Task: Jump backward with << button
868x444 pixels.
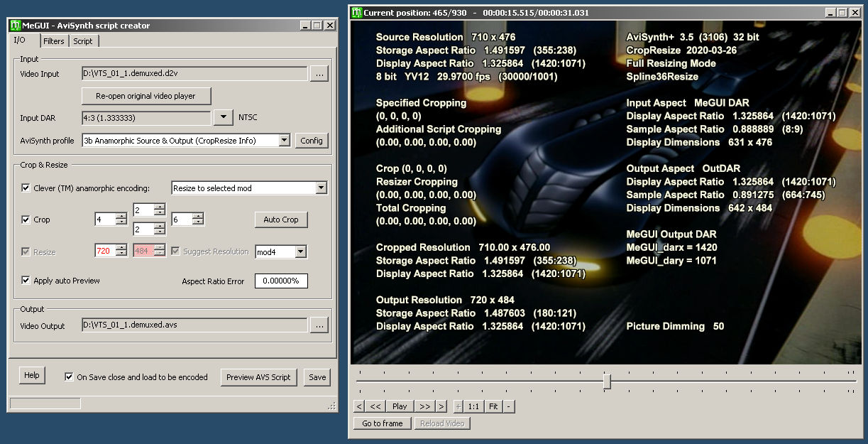Action: pyautogui.click(x=375, y=406)
